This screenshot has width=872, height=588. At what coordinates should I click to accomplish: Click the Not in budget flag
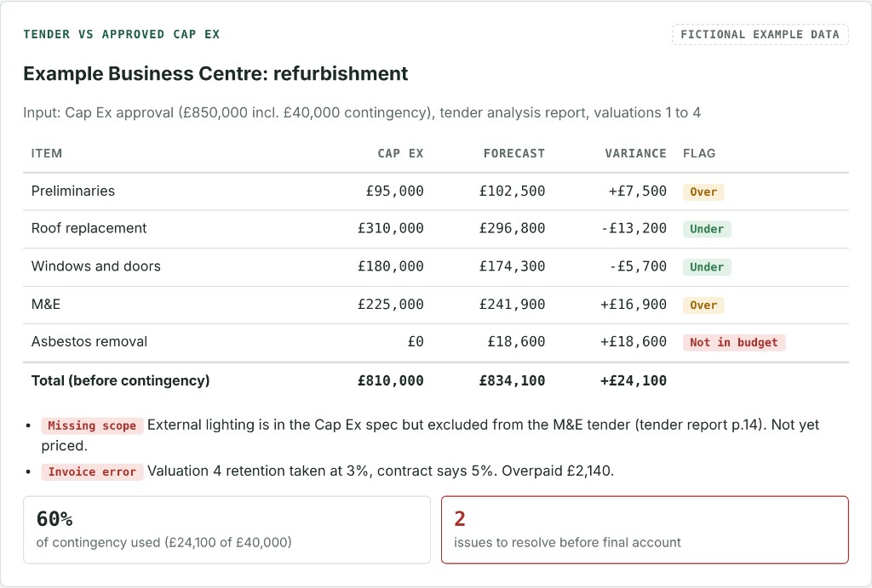point(734,342)
